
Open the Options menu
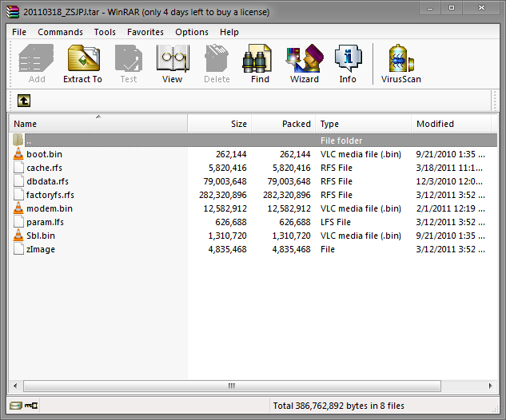tap(192, 32)
